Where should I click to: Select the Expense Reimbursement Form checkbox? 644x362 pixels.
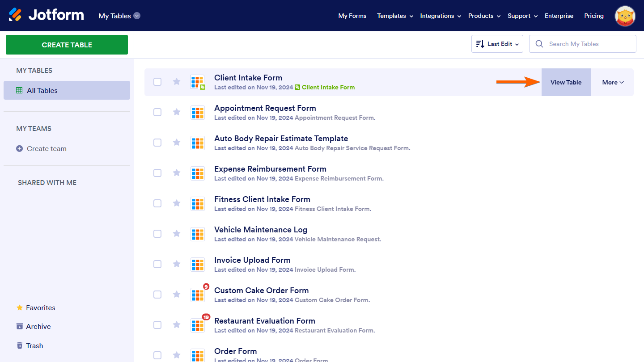(157, 173)
